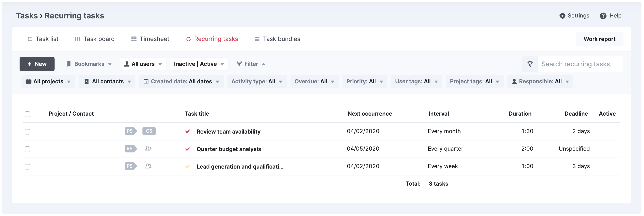Click the CS contact tag

pyautogui.click(x=149, y=131)
